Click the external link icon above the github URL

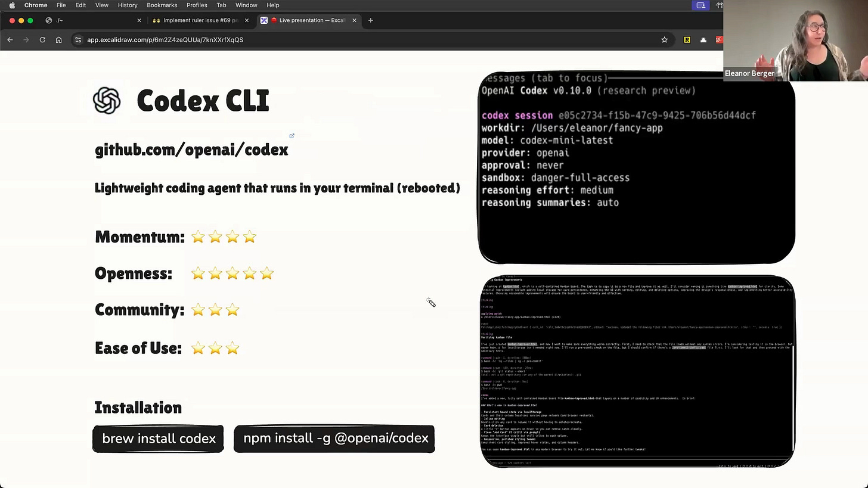(x=292, y=136)
